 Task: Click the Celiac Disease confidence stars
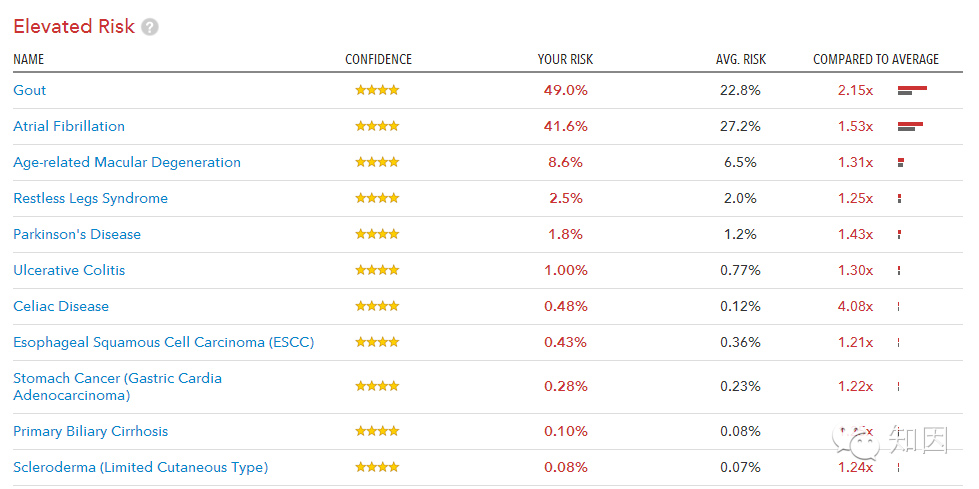point(377,306)
